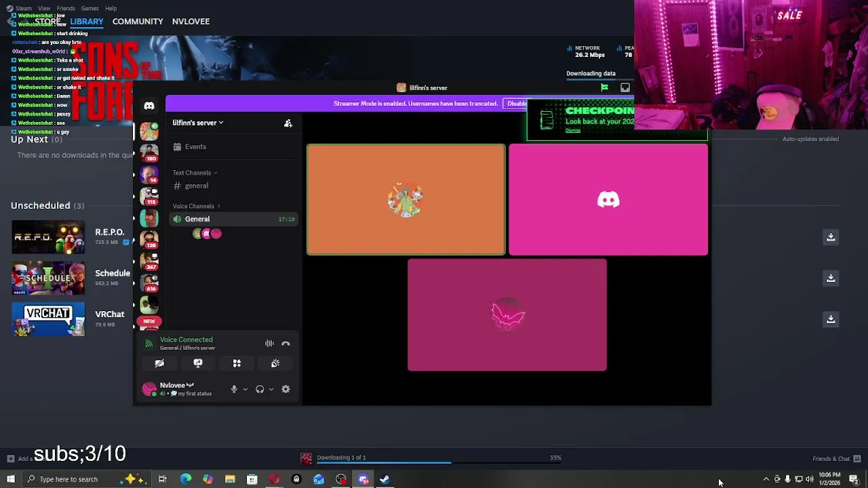Open server invite people icon
This screenshot has width=868, height=488.
tap(288, 123)
